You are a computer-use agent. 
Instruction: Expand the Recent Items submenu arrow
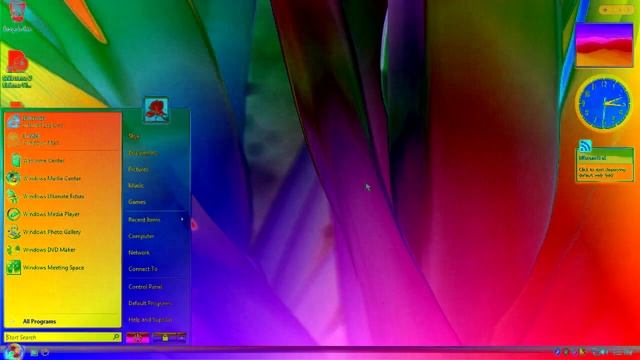pyautogui.click(x=182, y=220)
